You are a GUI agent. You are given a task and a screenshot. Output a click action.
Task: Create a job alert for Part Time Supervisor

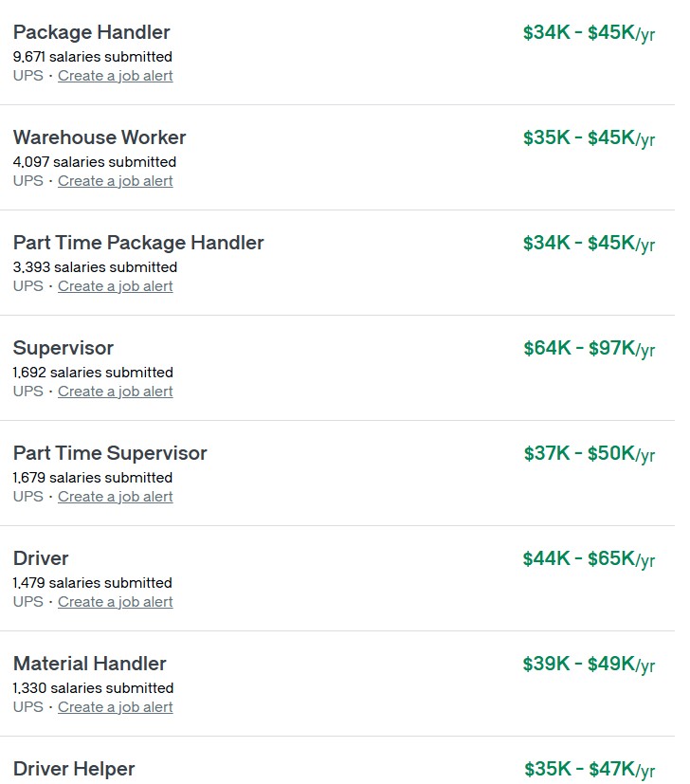tap(115, 497)
